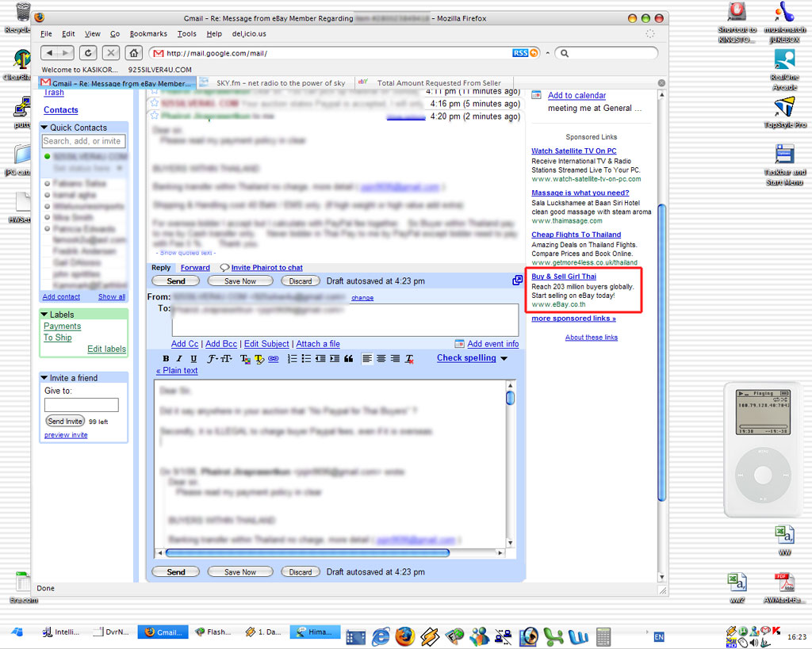812x649 pixels.
Task: Click the RSS feed icon in the address bar
Action: 520,53
